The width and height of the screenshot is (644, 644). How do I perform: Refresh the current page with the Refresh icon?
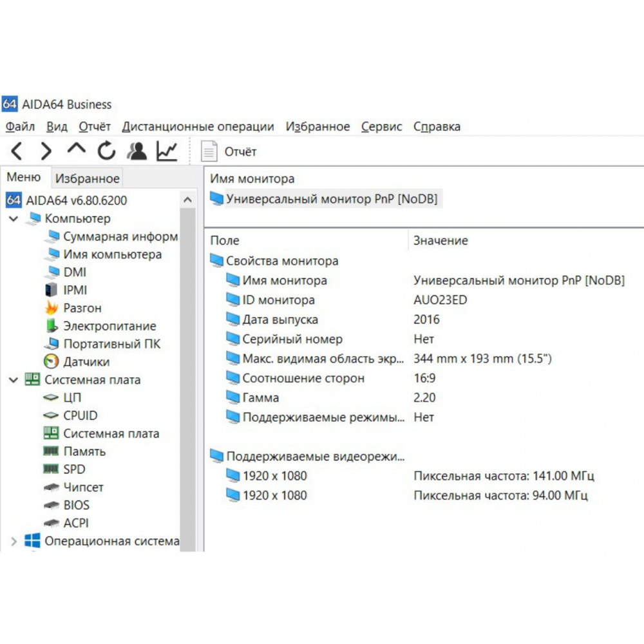[x=106, y=151]
